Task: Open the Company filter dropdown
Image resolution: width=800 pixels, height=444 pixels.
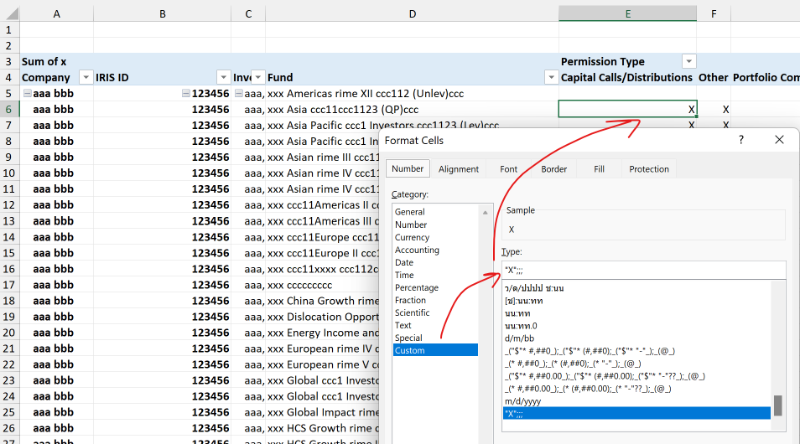Action: [x=84, y=78]
